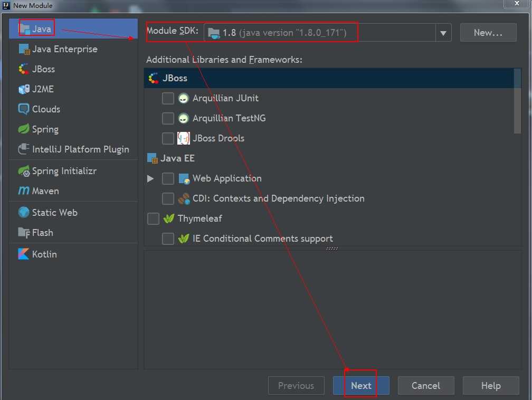
Task: Close the New Module dialog
Action: click(x=517, y=3)
